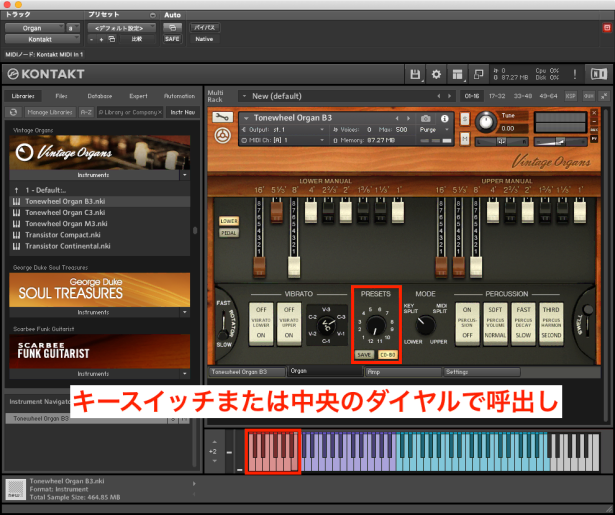Switch to the Libraries tab
Image resolution: width=615 pixels, height=515 pixels.
coord(23,96)
